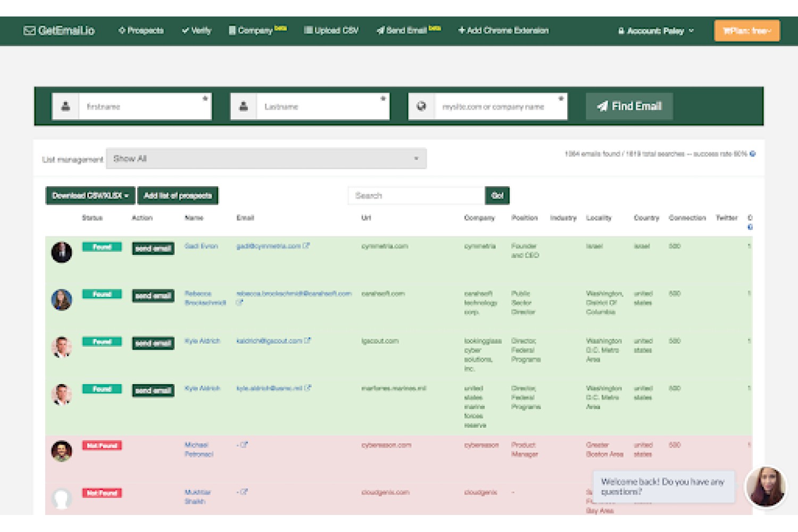
Task: Open the Upload CSV page
Action: pyautogui.click(x=331, y=30)
